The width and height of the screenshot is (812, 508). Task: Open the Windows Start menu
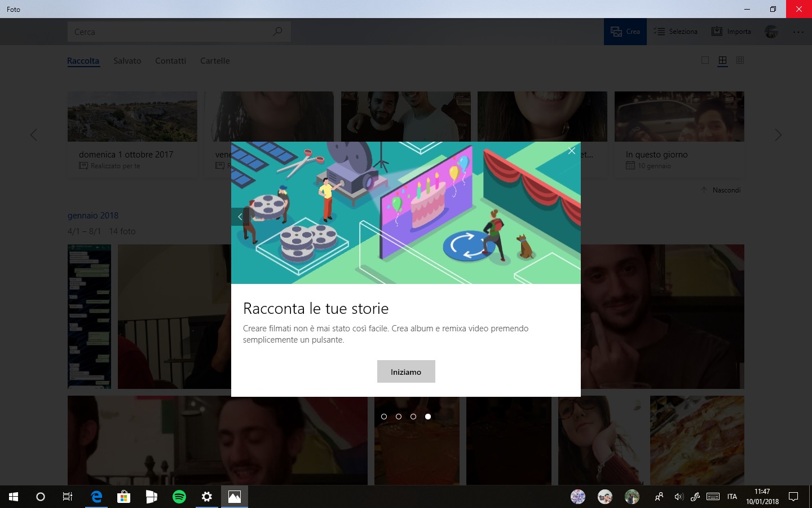[14, 497]
